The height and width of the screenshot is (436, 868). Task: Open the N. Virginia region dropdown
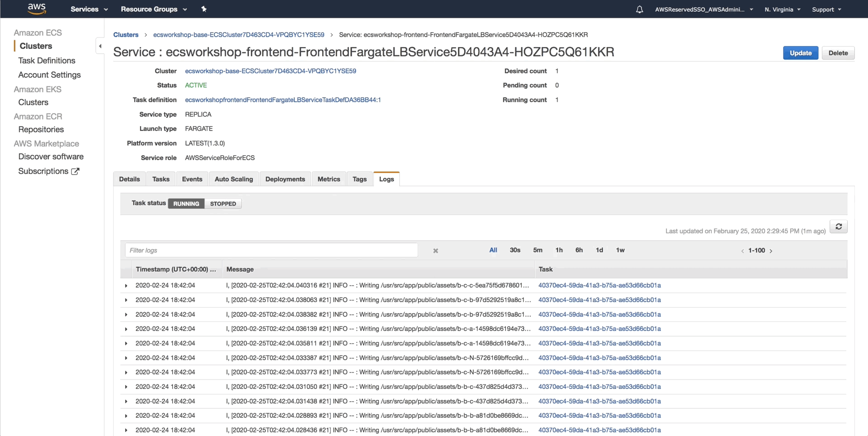point(782,9)
